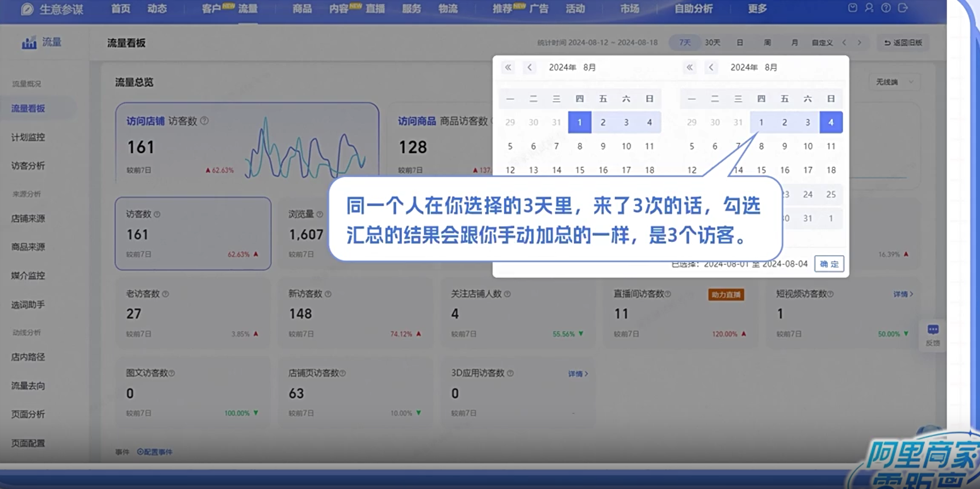Open 流量去向 in the sidebar

click(x=28, y=386)
